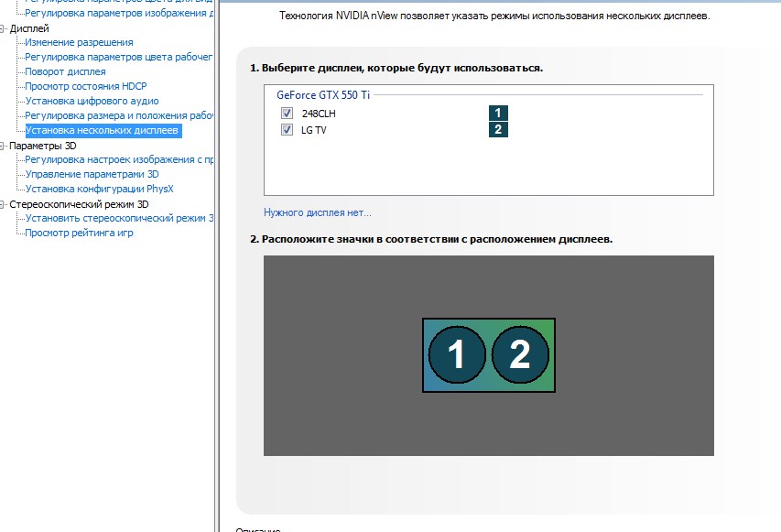Toggle the LG TV display checkbox
The image size is (781, 532).
click(x=287, y=130)
